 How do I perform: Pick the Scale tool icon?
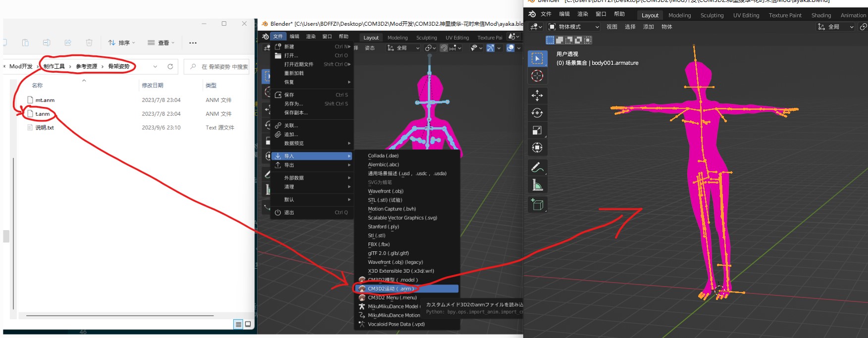pos(537,130)
